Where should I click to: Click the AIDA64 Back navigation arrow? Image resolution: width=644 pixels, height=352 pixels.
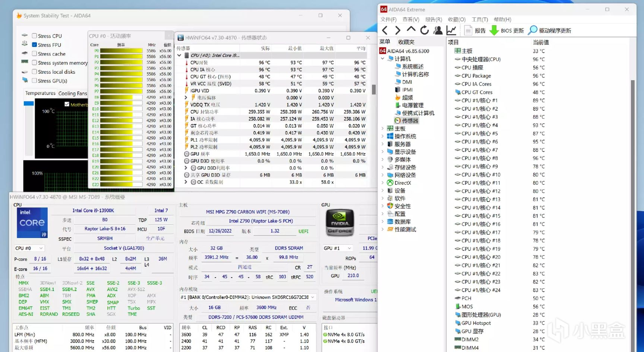[x=385, y=30]
